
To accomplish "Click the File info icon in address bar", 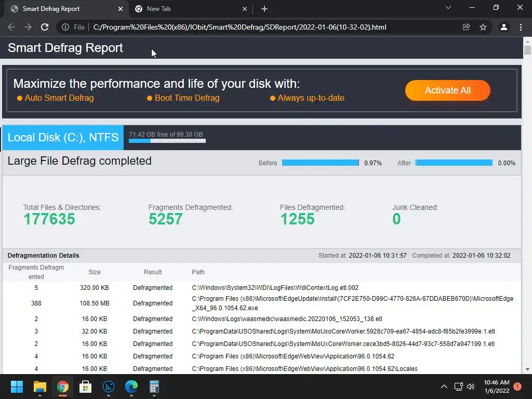I will 65,27.
